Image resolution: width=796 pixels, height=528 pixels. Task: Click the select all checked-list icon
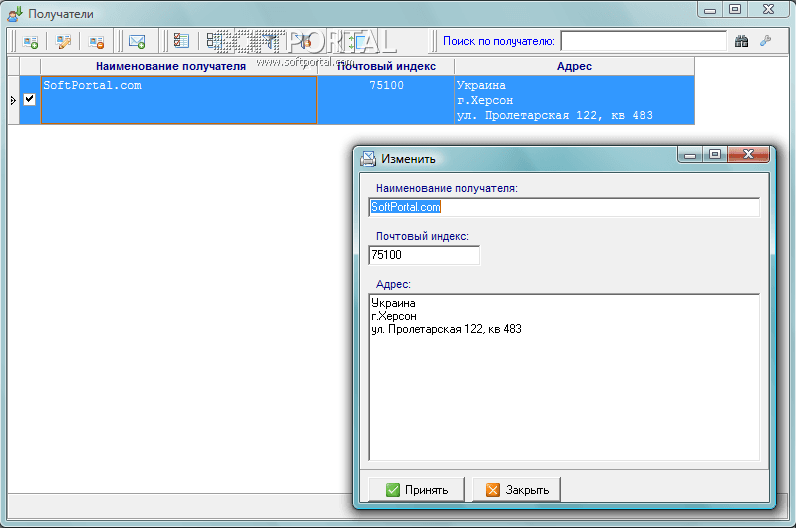[181, 41]
